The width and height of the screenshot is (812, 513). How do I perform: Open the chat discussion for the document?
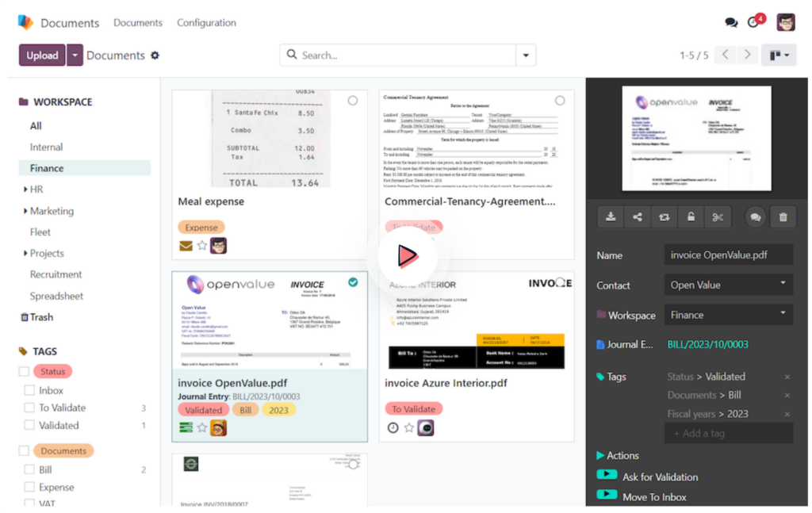pos(755,216)
